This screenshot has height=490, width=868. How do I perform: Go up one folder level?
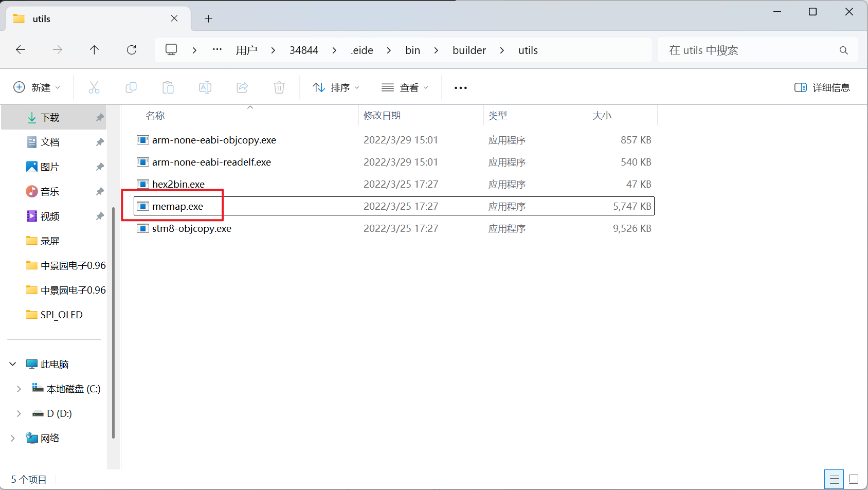tap(94, 50)
